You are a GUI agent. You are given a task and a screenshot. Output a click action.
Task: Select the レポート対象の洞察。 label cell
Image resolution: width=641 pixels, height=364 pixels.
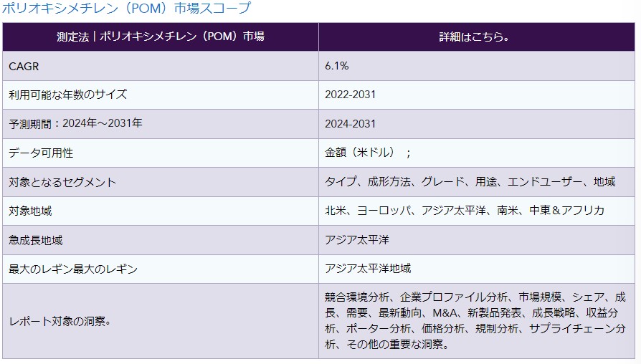[x=59, y=321]
